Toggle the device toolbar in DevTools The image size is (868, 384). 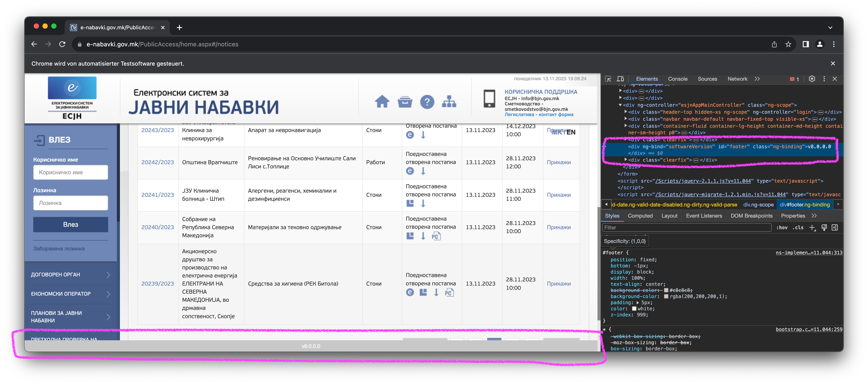click(620, 79)
